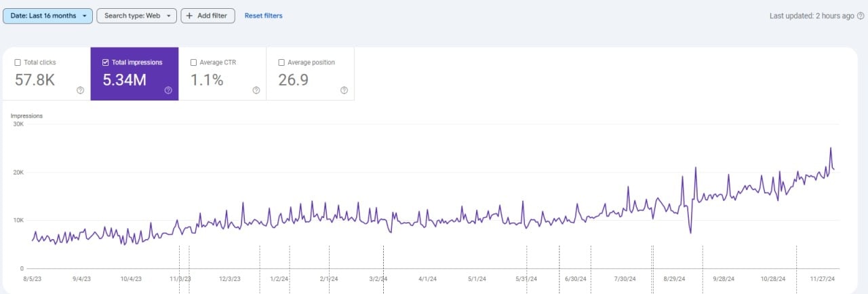Click help icon in Average position card

point(344,90)
